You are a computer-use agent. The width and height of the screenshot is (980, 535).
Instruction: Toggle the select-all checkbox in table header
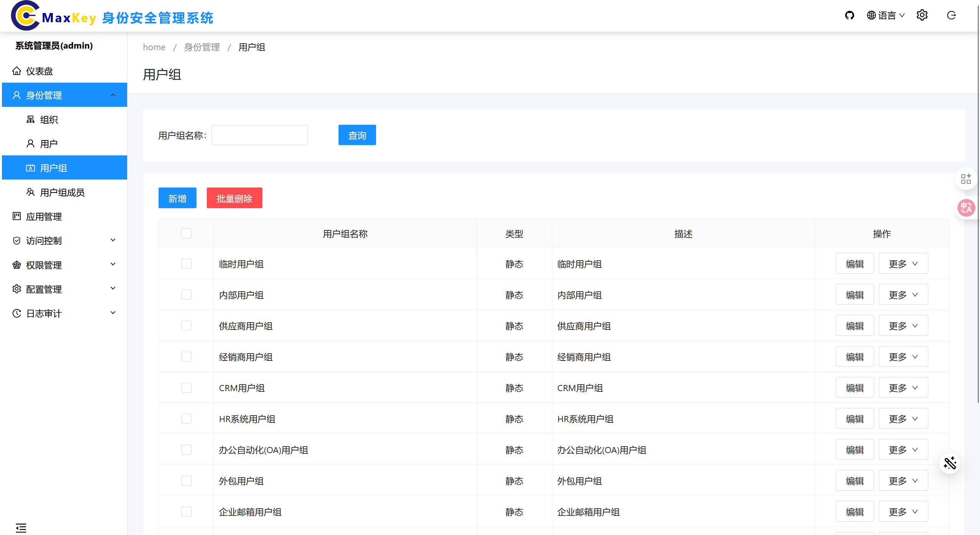pos(186,233)
